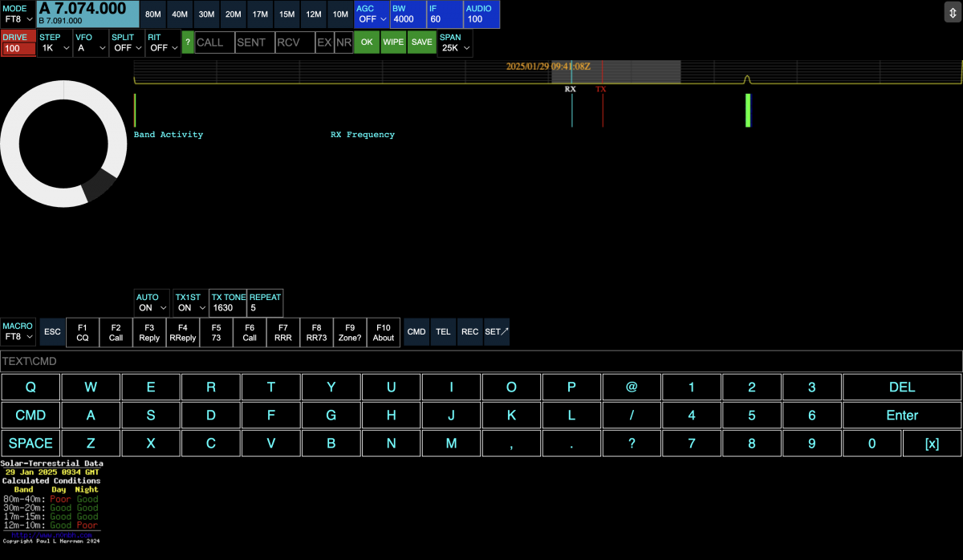
Task: Click the green question mark help button
Action: (188, 43)
